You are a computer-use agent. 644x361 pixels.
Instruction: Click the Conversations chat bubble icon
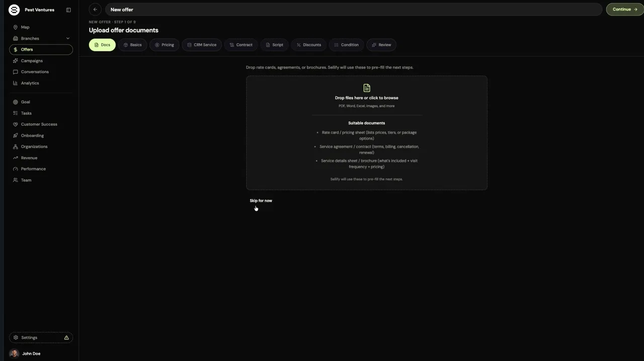[x=15, y=72]
